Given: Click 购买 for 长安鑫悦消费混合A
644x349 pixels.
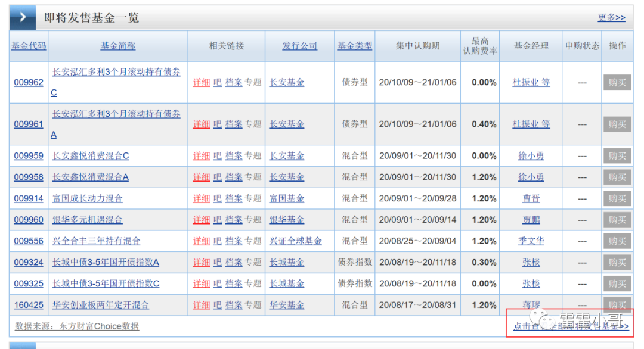Looking at the screenshot, I should click(x=617, y=177).
